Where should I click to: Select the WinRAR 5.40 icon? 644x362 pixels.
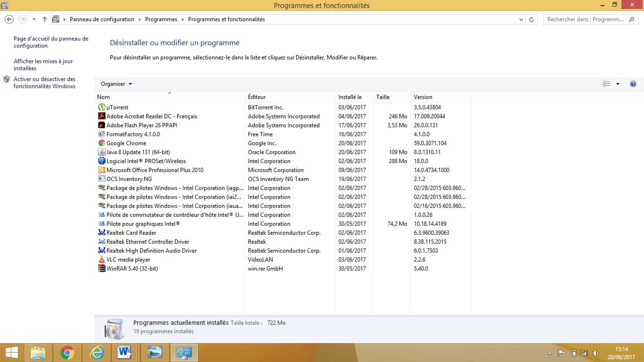[x=101, y=269]
